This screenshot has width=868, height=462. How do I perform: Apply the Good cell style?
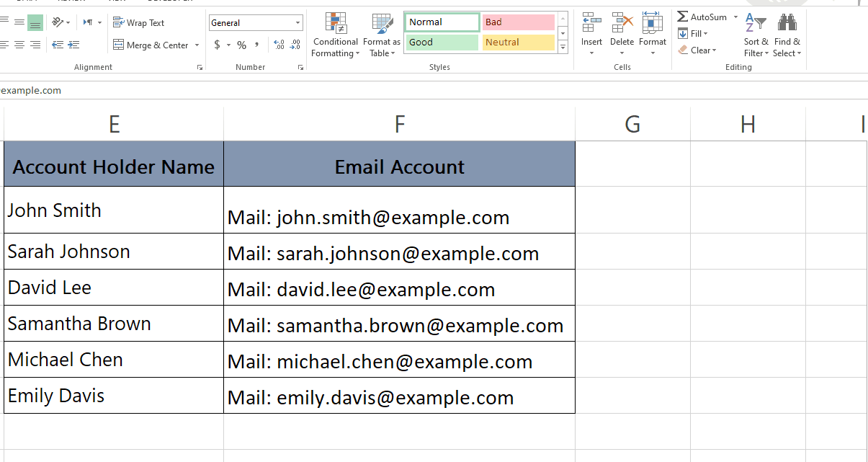[442, 43]
